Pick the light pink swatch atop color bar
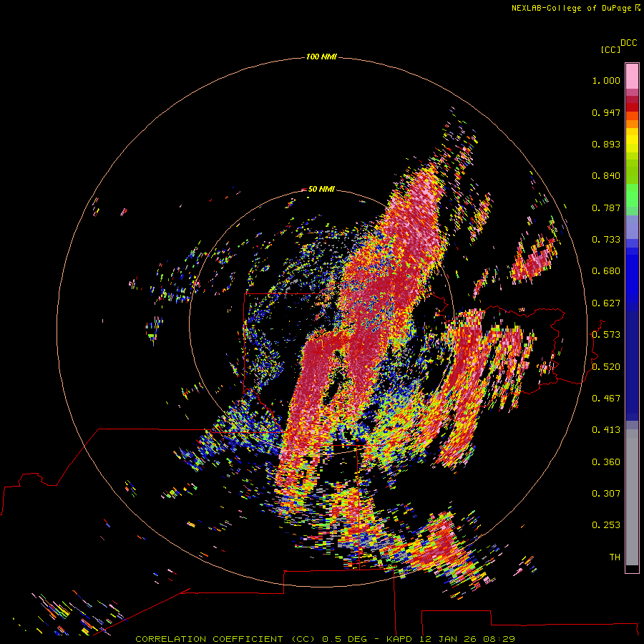 pos(632,77)
